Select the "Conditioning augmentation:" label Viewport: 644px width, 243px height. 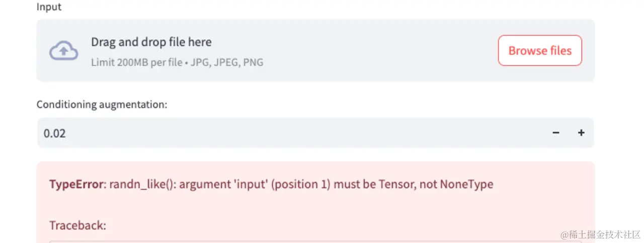102,104
